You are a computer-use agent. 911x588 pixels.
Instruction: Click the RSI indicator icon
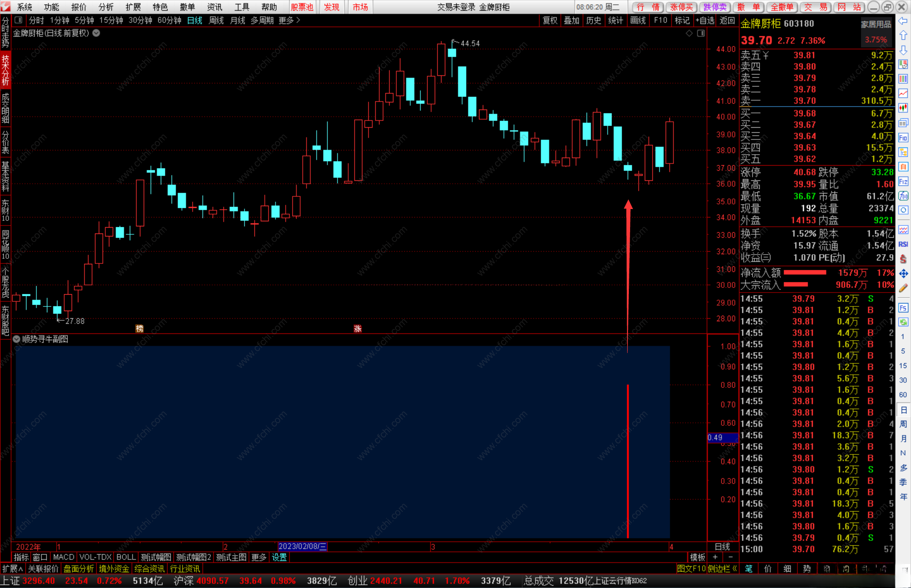903,244
